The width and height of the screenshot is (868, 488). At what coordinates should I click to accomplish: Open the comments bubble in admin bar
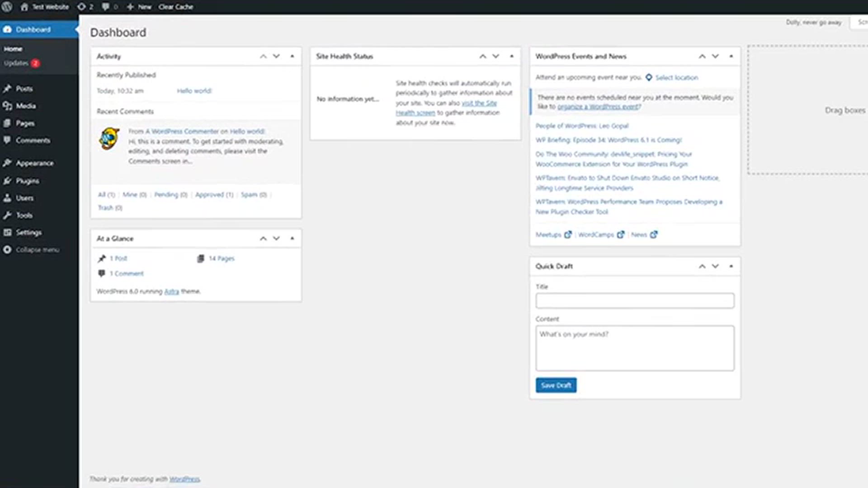click(x=105, y=7)
